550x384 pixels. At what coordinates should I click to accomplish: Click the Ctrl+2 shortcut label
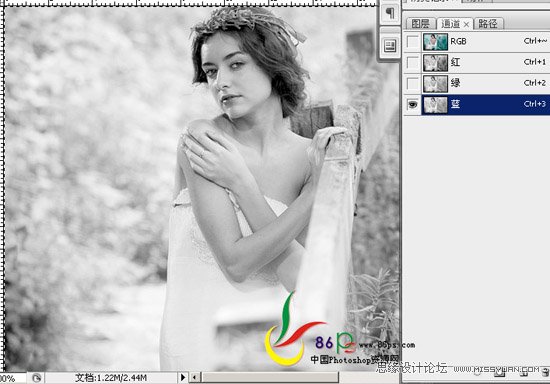pyautogui.click(x=535, y=83)
